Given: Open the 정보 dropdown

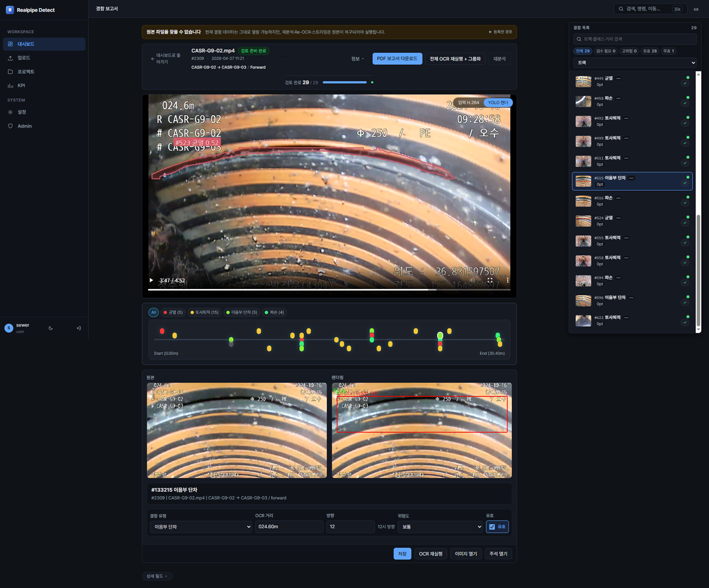Looking at the screenshot, I should click(x=357, y=59).
